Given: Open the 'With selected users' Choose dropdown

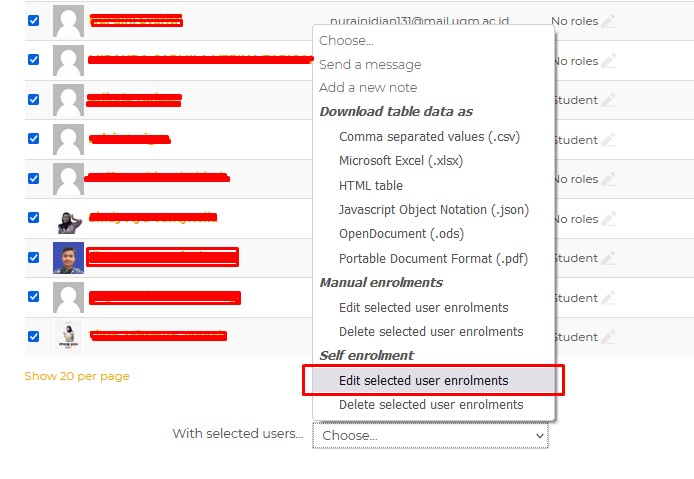Looking at the screenshot, I should coord(430,435).
